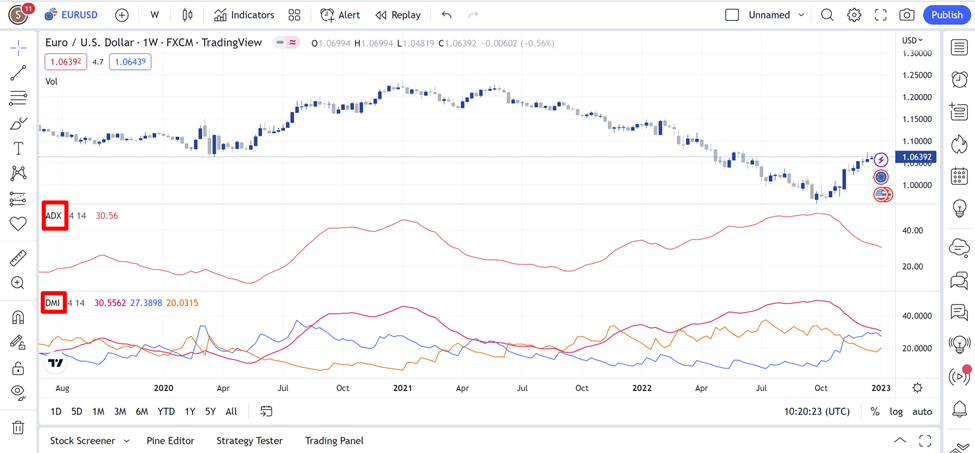Create a new Alert
Image resolution: width=975 pixels, height=453 pixels.
click(340, 14)
